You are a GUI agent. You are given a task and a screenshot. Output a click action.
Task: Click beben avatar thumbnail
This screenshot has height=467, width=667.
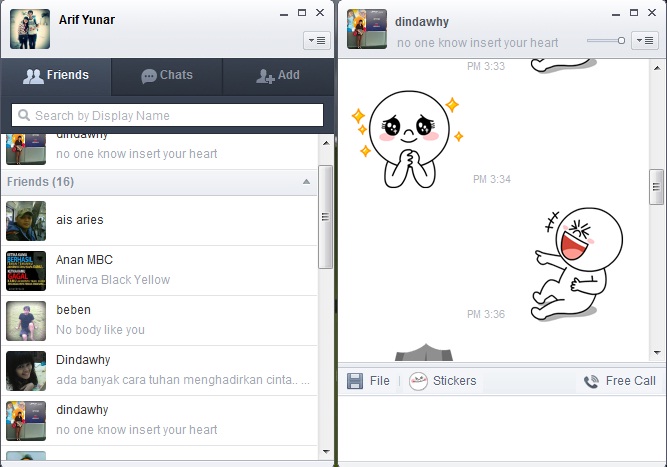(x=26, y=321)
